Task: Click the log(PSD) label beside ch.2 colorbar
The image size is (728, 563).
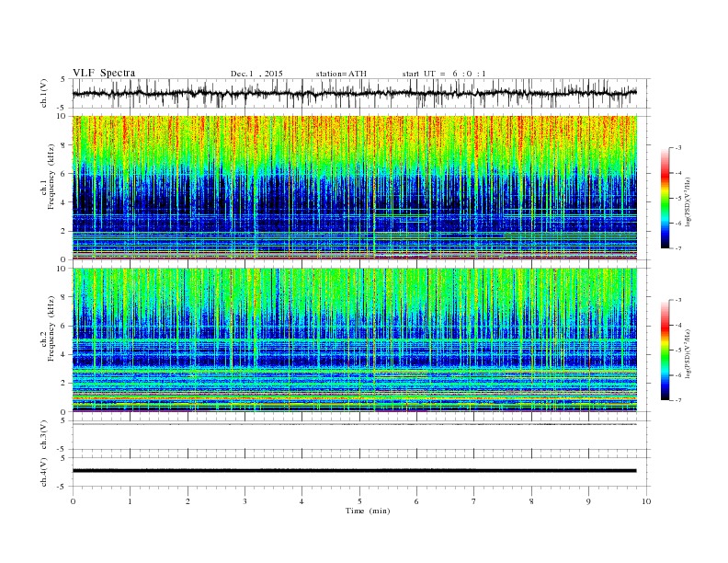Action: click(x=688, y=354)
